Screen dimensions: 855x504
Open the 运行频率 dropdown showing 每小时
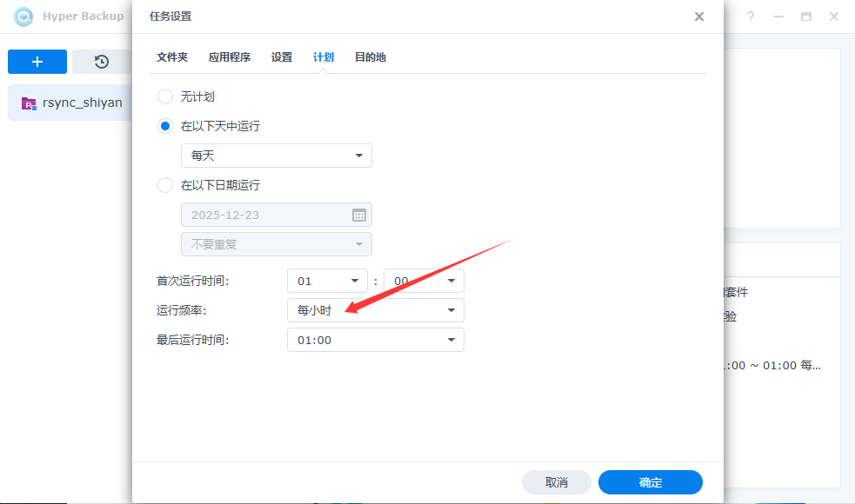(376, 310)
